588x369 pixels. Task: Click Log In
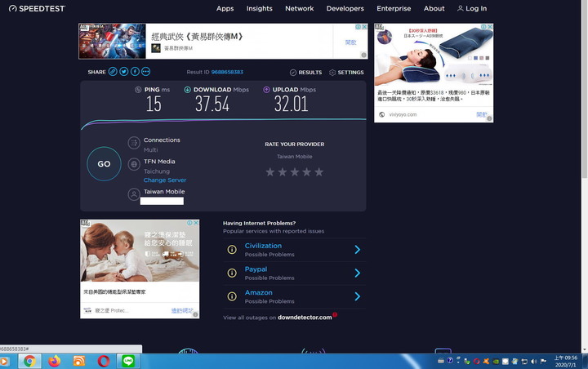pos(472,8)
